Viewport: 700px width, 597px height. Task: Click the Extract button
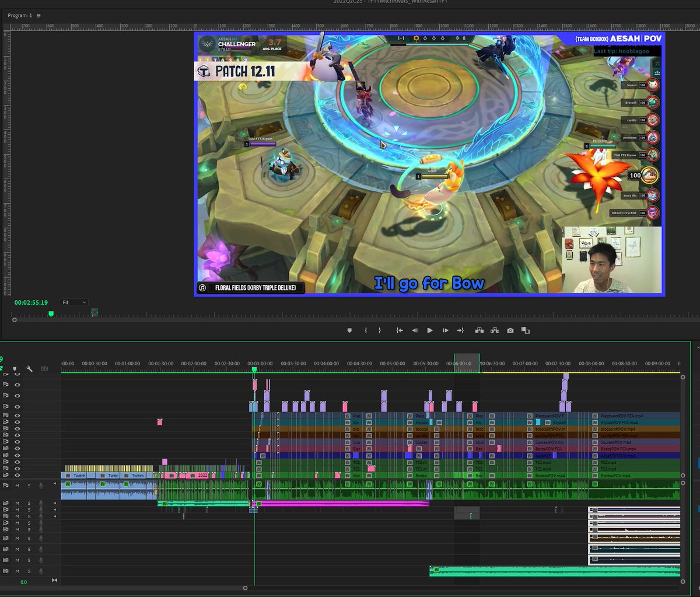495,330
